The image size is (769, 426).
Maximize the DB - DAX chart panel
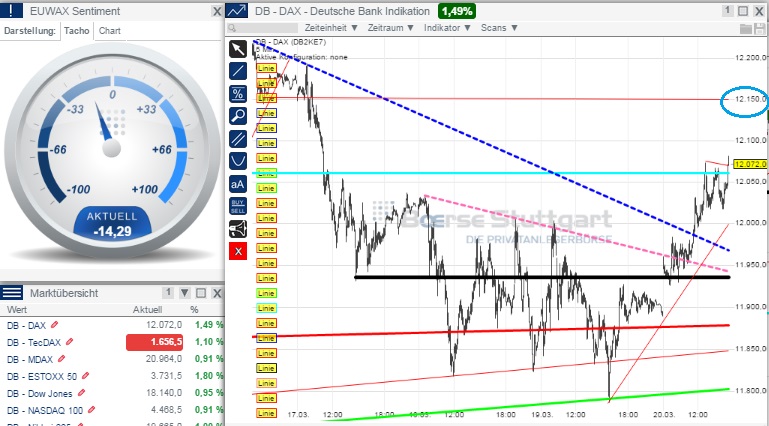743,11
